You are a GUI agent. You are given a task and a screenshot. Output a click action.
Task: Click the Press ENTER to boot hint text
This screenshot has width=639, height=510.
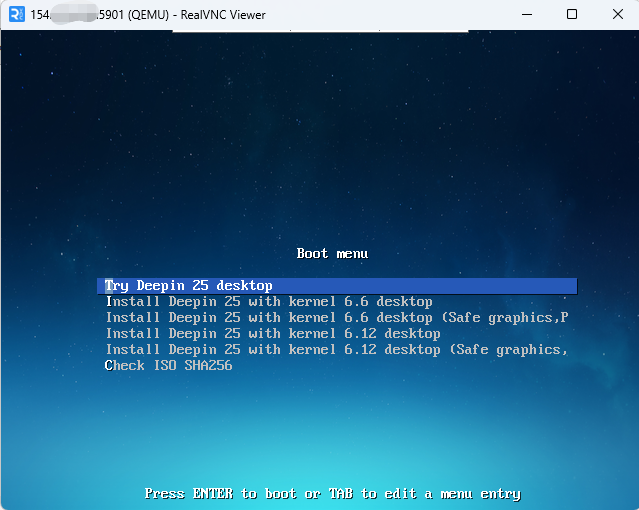click(x=333, y=494)
